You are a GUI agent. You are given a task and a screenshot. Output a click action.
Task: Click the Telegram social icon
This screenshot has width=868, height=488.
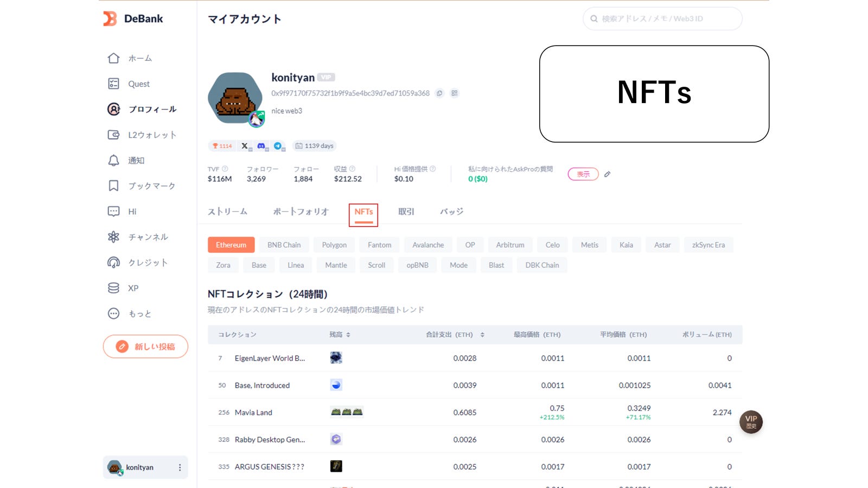tap(278, 146)
